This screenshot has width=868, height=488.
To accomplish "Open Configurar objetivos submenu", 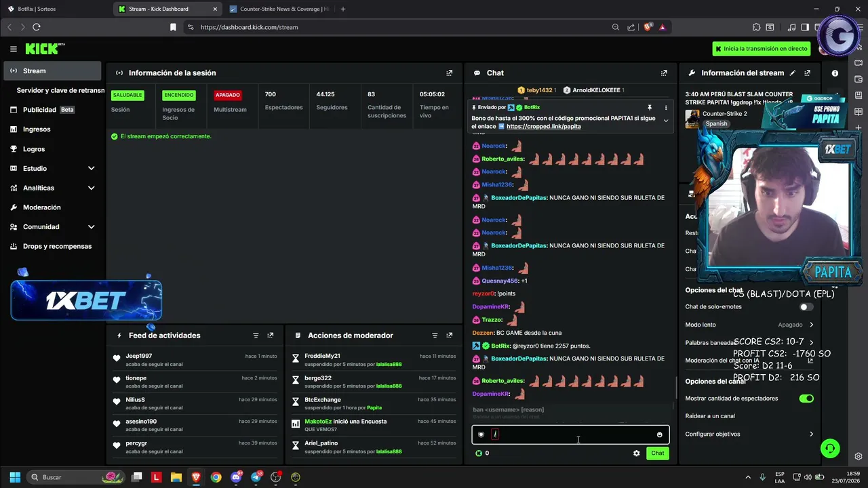I will 749,434.
